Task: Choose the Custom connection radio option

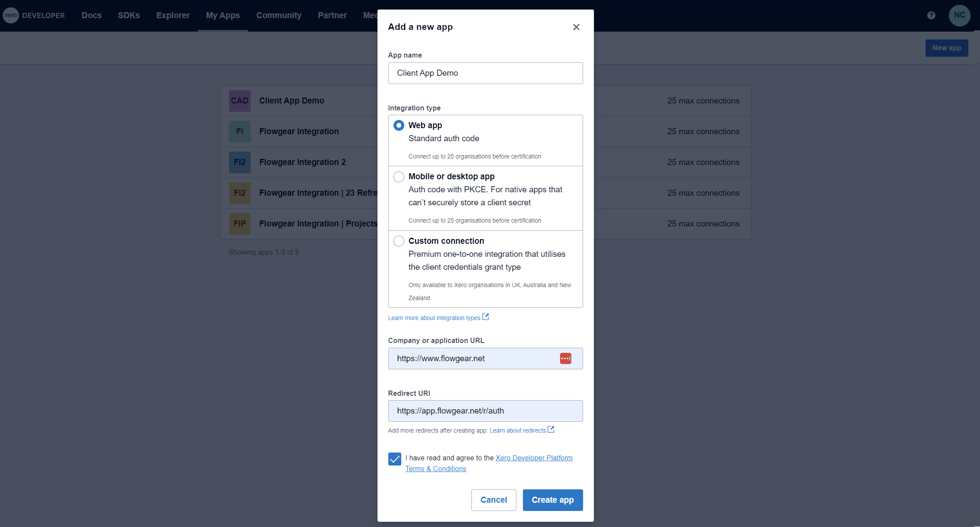Action: point(399,241)
